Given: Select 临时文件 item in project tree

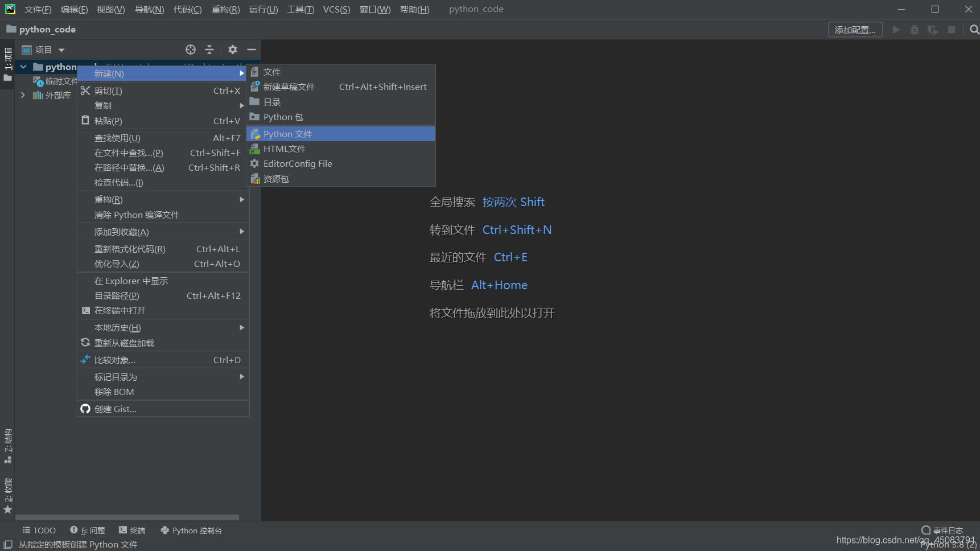Looking at the screenshot, I should (x=55, y=81).
